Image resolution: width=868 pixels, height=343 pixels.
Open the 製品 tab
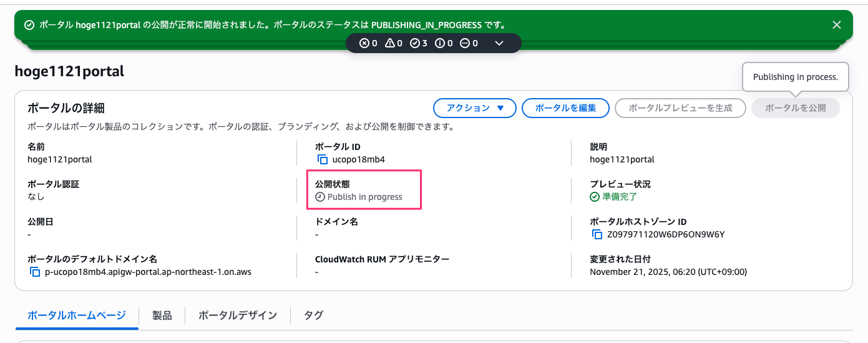(x=162, y=316)
